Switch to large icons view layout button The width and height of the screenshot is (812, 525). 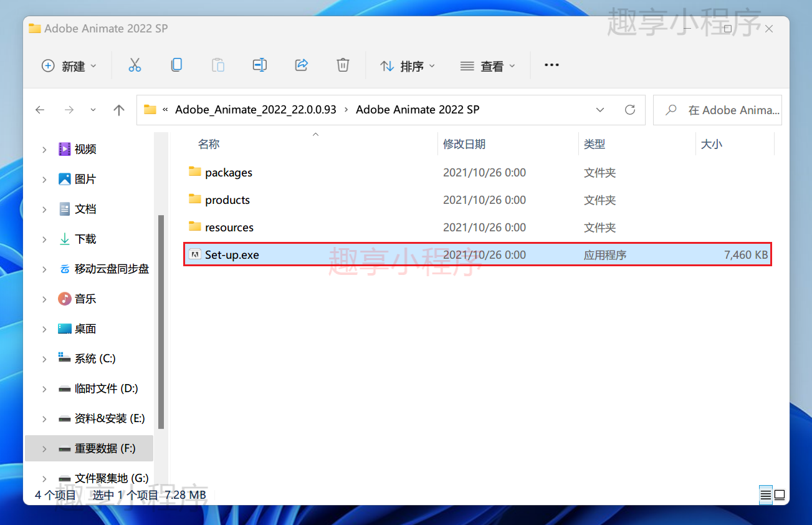pos(780,495)
